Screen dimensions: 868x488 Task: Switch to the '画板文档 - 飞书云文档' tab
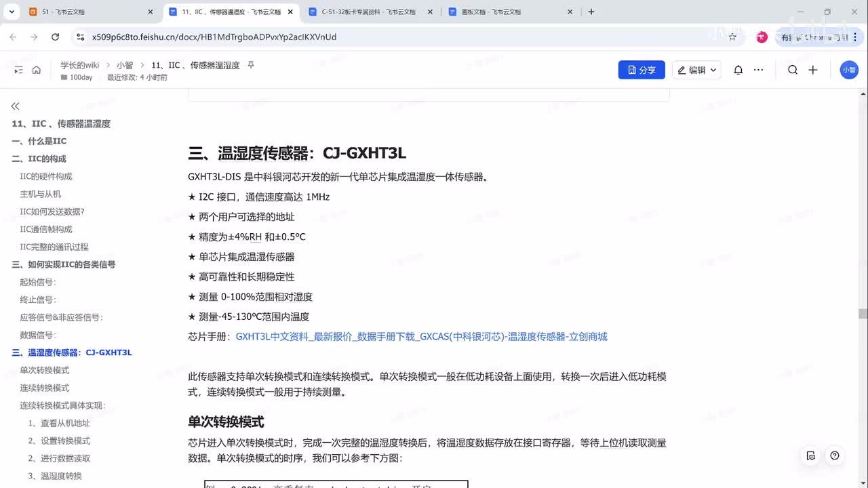(x=511, y=12)
